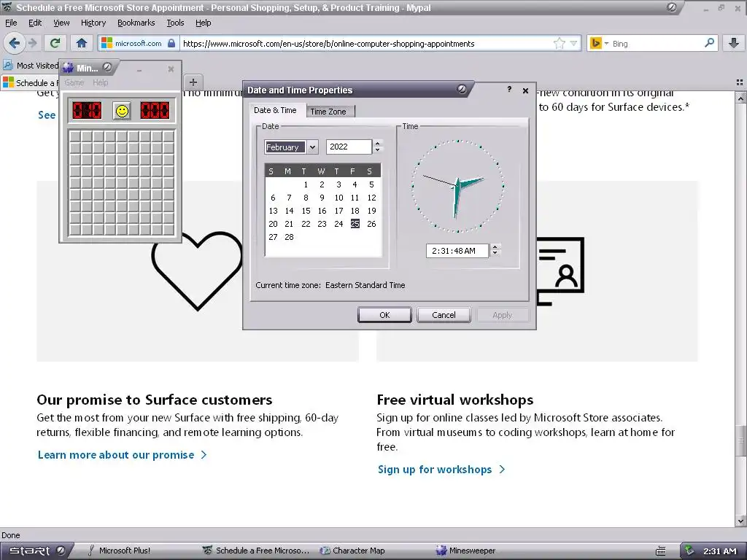The image size is (747, 560).
Task: Click the taskbar clock showing 2:31 AM
Action: click(720, 551)
